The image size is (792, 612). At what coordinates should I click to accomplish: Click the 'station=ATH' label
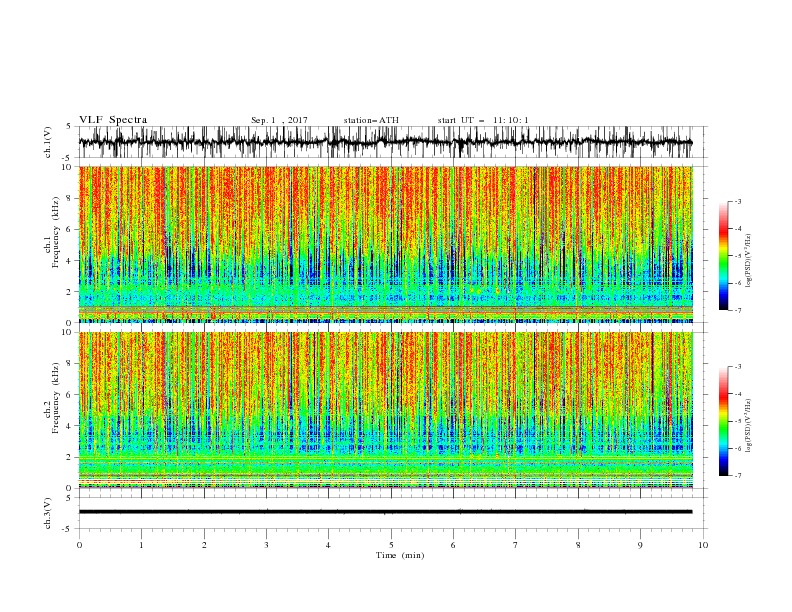[371, 120]
